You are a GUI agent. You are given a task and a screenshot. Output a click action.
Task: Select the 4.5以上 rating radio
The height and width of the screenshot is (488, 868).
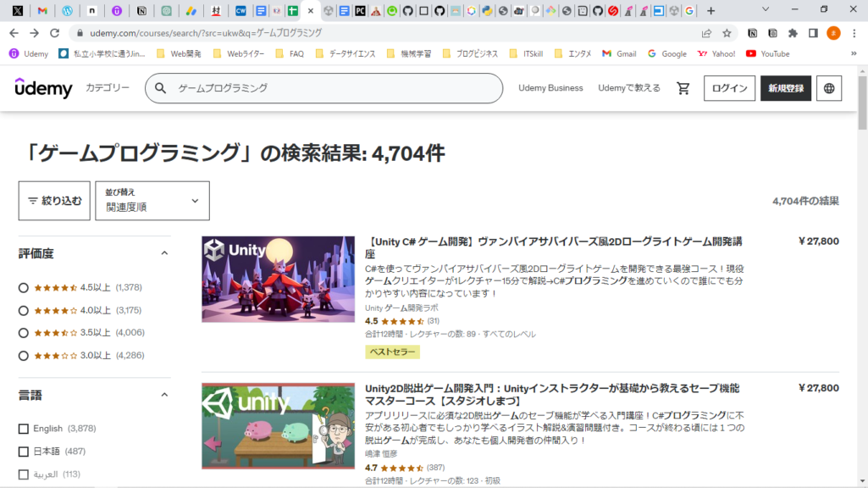pyautogui.click(x=23, y=288)
